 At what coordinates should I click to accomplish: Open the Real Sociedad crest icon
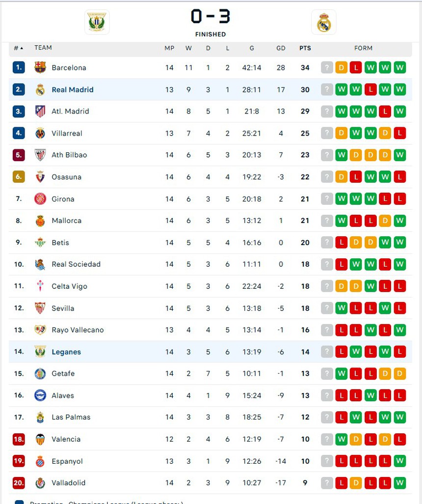[x=40, y=264]
